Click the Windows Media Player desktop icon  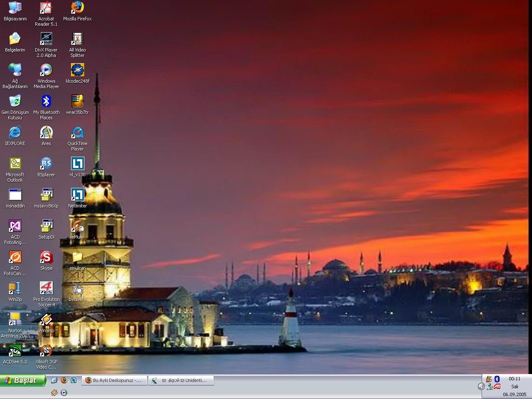click(x=46, y=71)
